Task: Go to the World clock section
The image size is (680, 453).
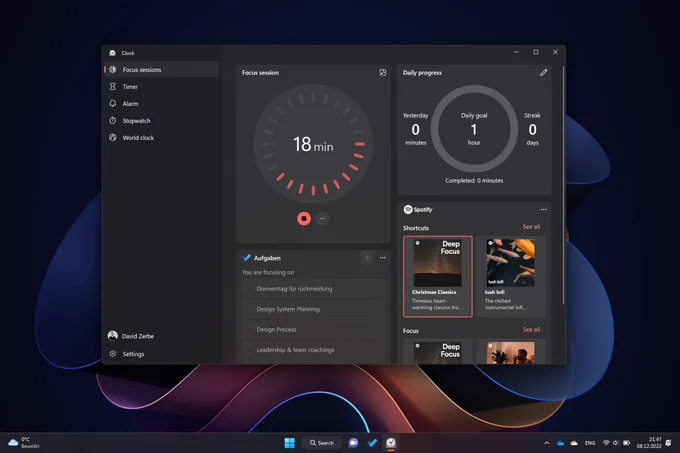Action: pyautogui.click(x=162, y=137)
